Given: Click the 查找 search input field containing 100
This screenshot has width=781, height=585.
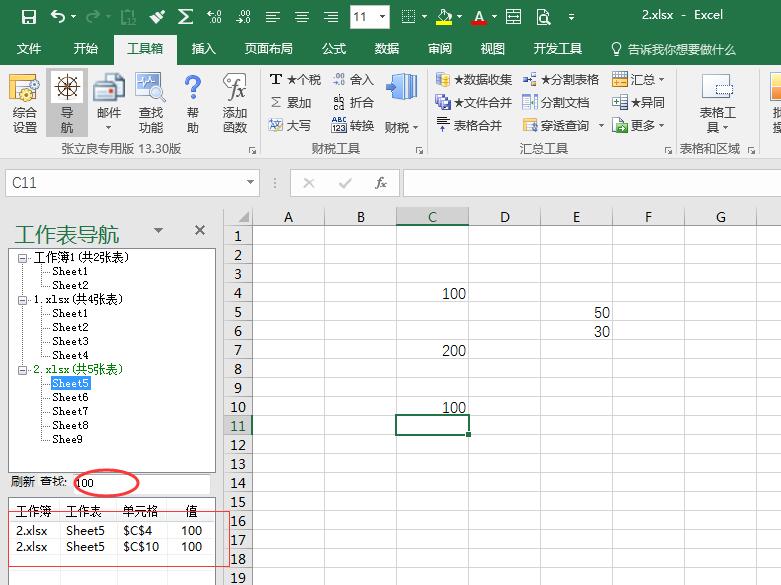Looking at the screenshot, I should click(140, 483).
